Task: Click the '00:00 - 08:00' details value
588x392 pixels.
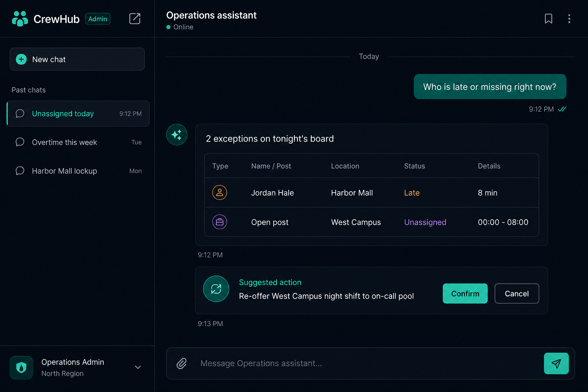Action: pyautogui.click(x=503, y=222)
